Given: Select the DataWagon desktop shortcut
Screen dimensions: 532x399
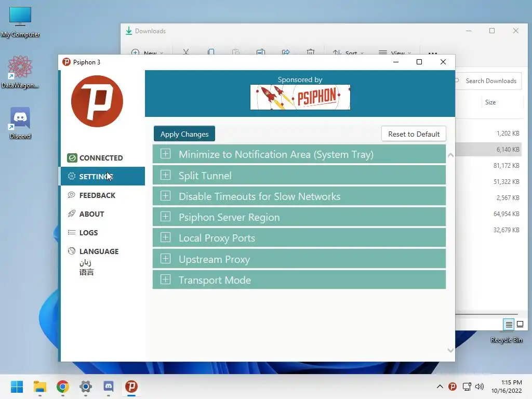Looking at the screenshot, I should click(20, 72).
